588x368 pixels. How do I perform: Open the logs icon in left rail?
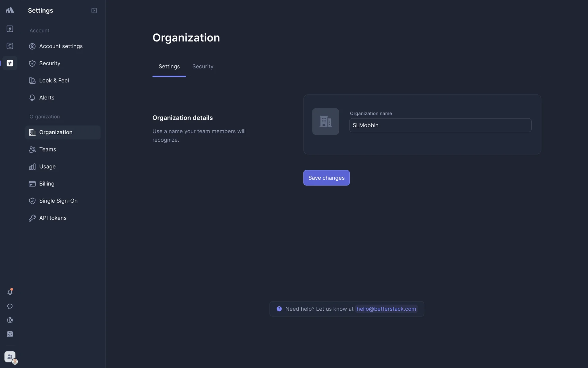tap(10, 46)
